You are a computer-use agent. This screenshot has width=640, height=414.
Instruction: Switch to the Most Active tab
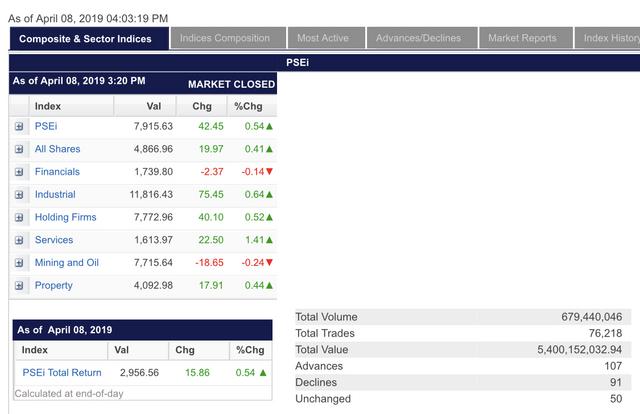[x=326, y=38]
